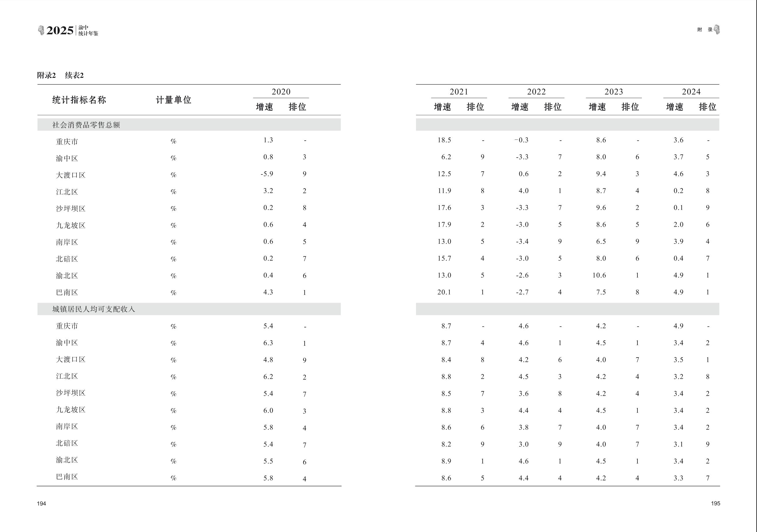Click the 排位 subheader under 2024
Screen dimensions: 757x532
(x=708, y=107)
